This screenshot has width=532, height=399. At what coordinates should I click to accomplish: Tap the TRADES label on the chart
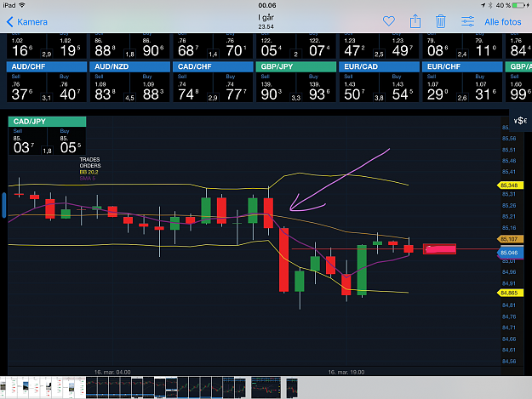coord(89,159)
